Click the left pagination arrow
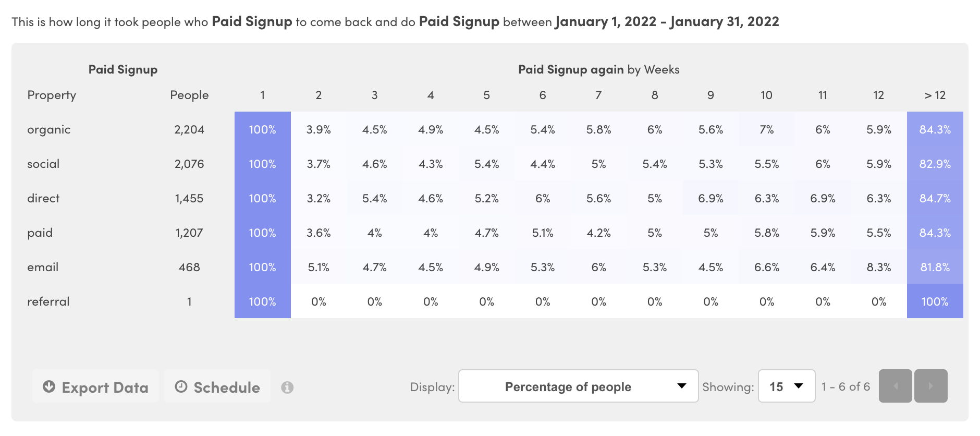The height and width of the screenshot is (436, 980). tap(895, 386)
